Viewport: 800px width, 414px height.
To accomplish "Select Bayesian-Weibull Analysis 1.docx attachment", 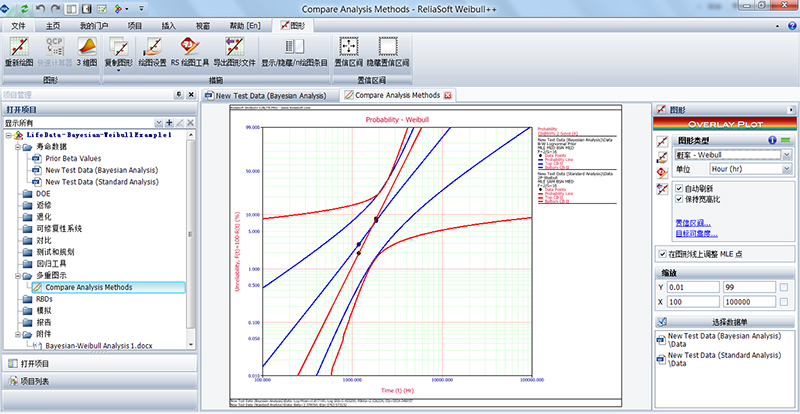I will [x=98, y=346].
